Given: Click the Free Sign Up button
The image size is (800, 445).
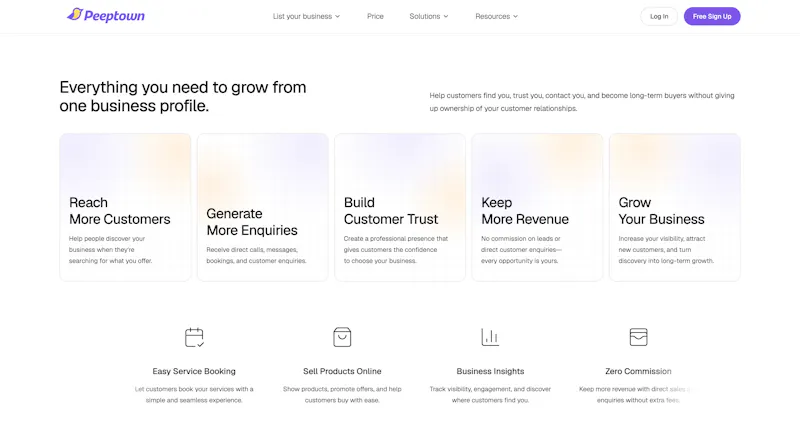Looking at the screenshot, I should coord(712,16).
